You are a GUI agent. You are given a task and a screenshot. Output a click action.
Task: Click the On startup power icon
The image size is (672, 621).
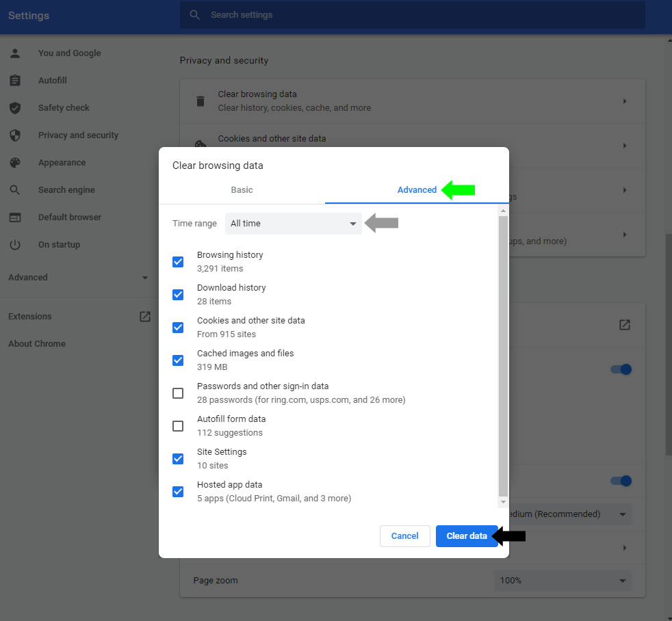tap(15, 244)
